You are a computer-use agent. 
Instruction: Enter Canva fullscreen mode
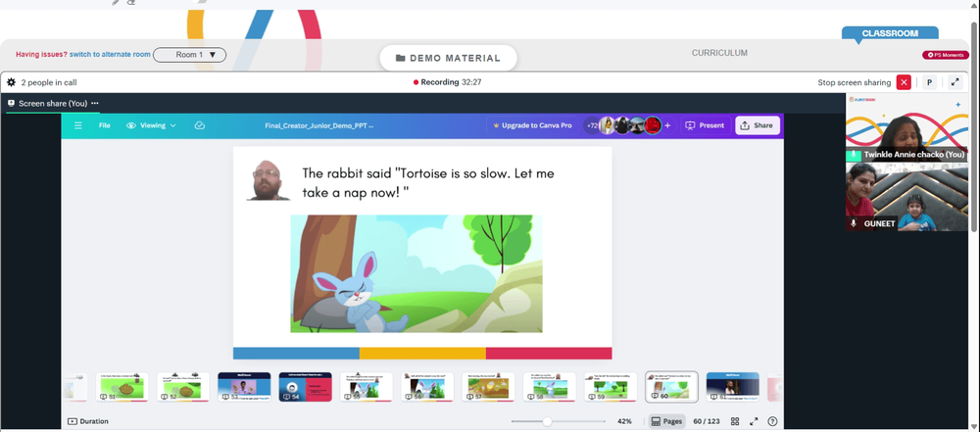(754, 421)
